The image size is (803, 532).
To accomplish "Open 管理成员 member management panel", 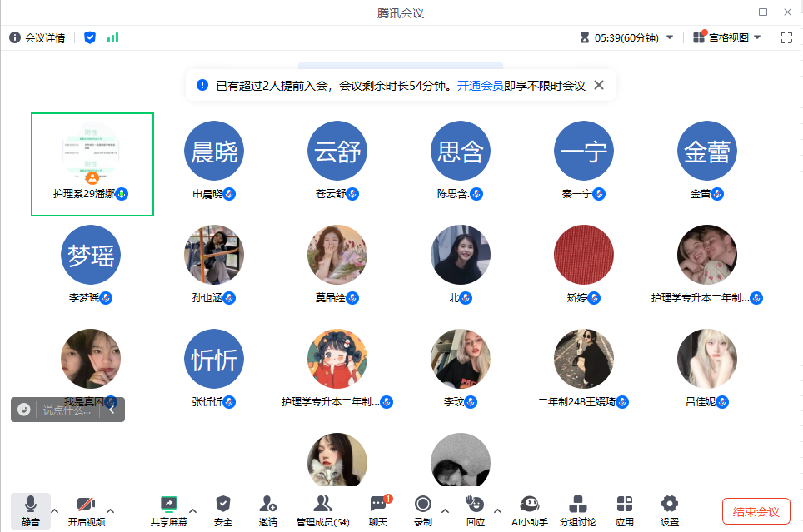I will click(x=322, y=509).
